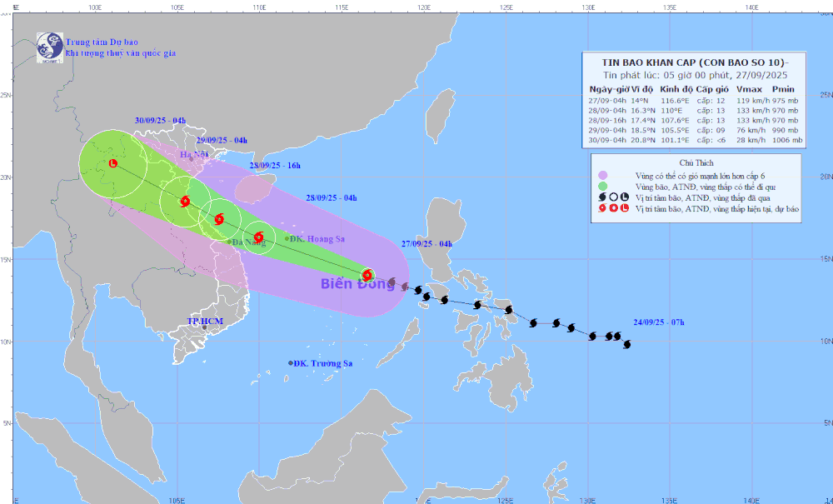
Task: Select the 27/09-04h row in forecast table
Action: pyautogui.click(x=695, y=98)
